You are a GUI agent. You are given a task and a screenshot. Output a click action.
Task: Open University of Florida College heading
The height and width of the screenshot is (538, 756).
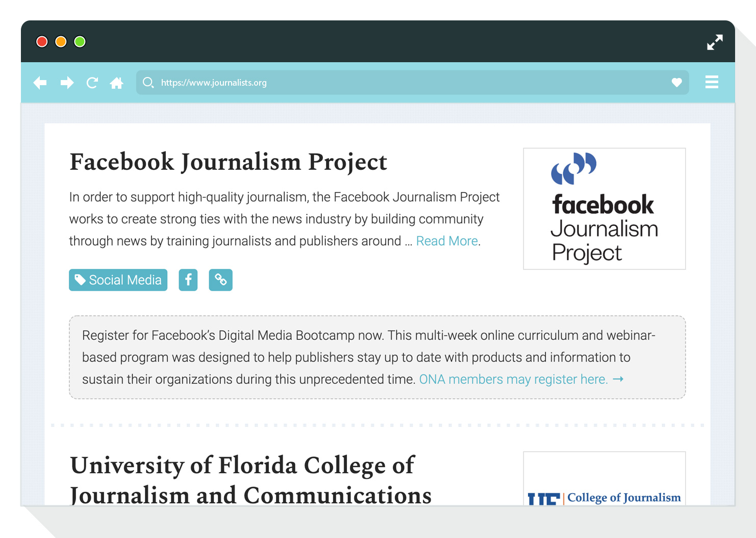point(250,479)
